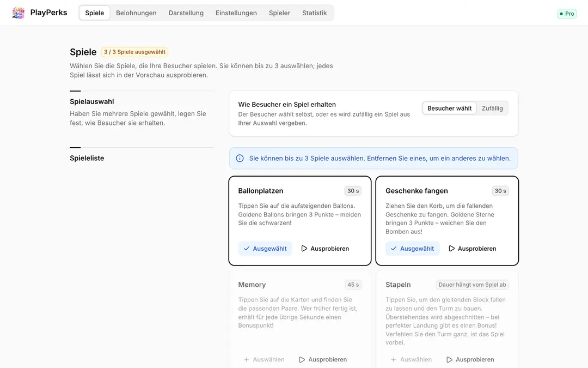Click the '30 s' badge on Geschenke fangen
Screen dimensions: 588x368
pos(500,191)
